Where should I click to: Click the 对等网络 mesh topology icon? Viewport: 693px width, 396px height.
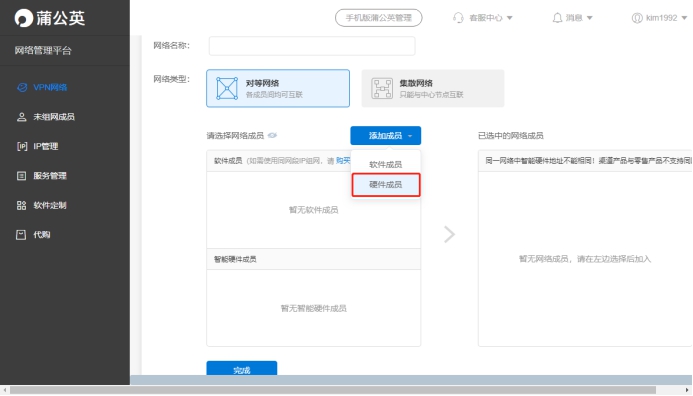pos(227,88)
